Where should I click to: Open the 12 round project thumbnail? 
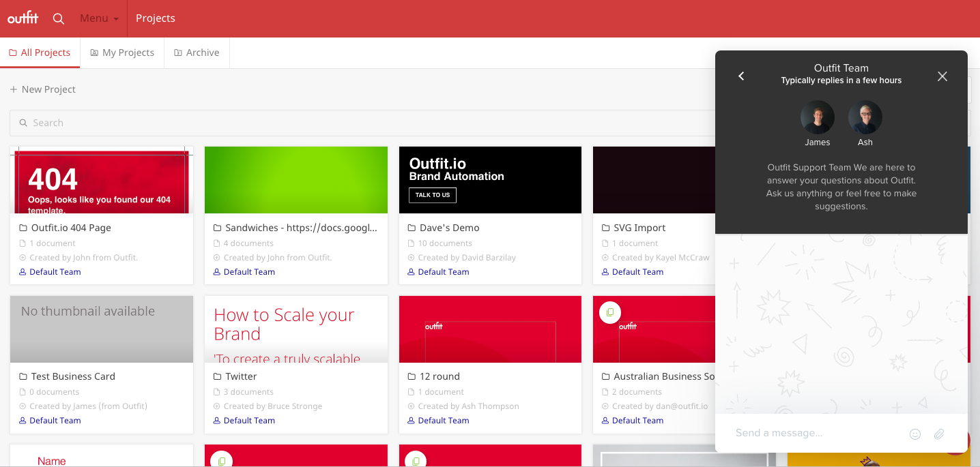coord(490,329)
